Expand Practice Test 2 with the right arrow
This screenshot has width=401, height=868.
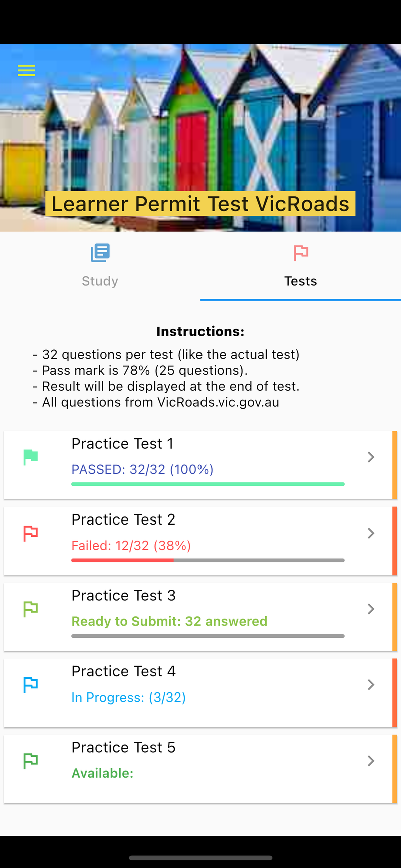point(371,533)
